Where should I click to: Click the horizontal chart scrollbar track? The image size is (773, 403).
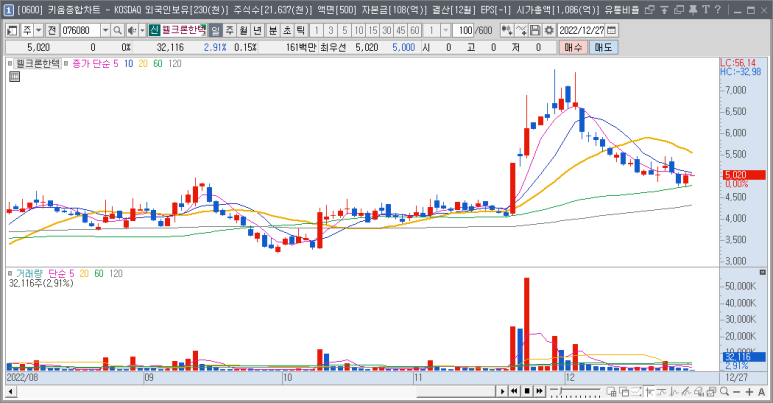coord(255,392)
